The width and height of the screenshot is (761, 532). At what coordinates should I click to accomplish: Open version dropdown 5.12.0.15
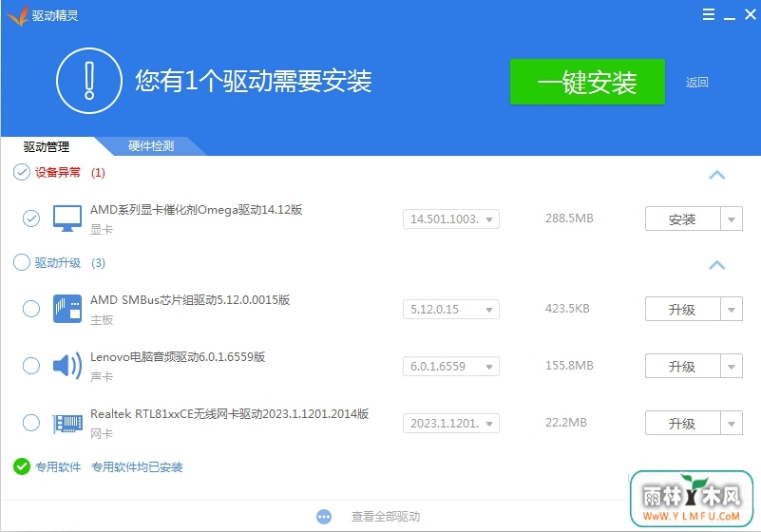pyautogui.click(x=451, y=309)
